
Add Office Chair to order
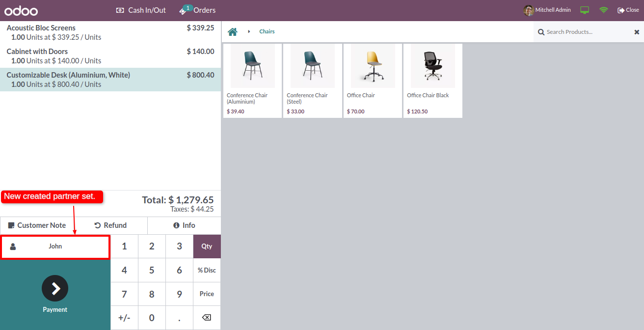pos(373,81)
